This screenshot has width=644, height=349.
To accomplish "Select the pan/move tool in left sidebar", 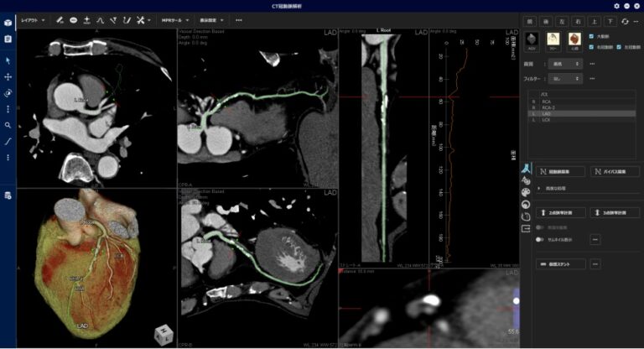I will [x=8, y=76].
